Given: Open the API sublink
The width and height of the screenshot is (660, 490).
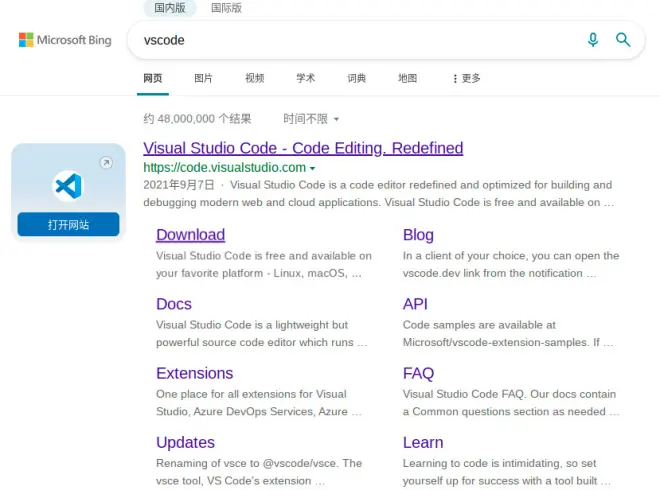Looking at the screenshot, I should pos(415,304).
